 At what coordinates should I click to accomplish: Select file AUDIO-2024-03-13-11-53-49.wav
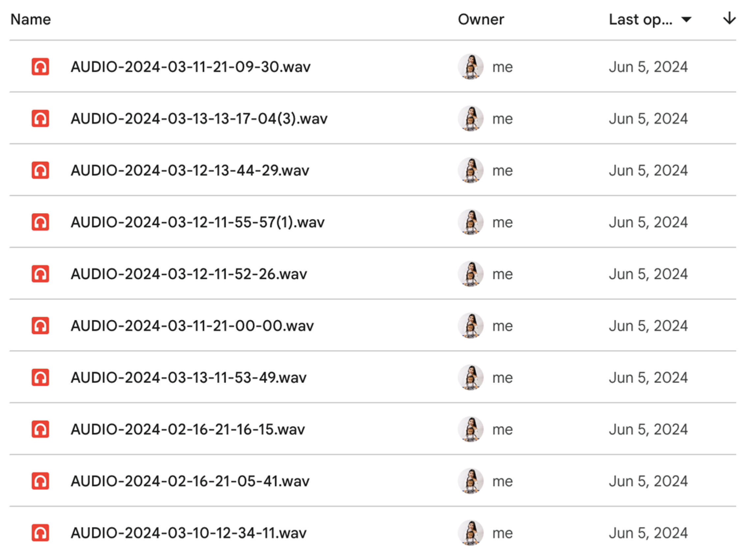[373, 377]
